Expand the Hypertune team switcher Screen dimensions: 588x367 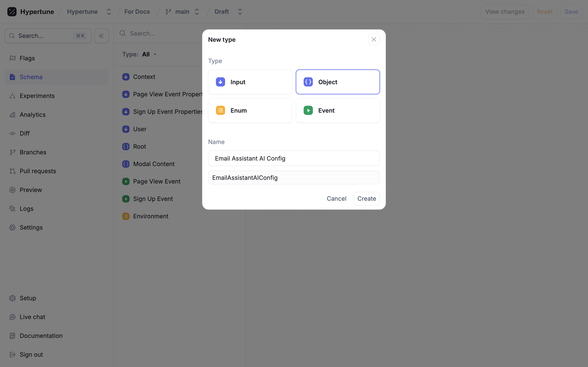(x=109, y=12)
